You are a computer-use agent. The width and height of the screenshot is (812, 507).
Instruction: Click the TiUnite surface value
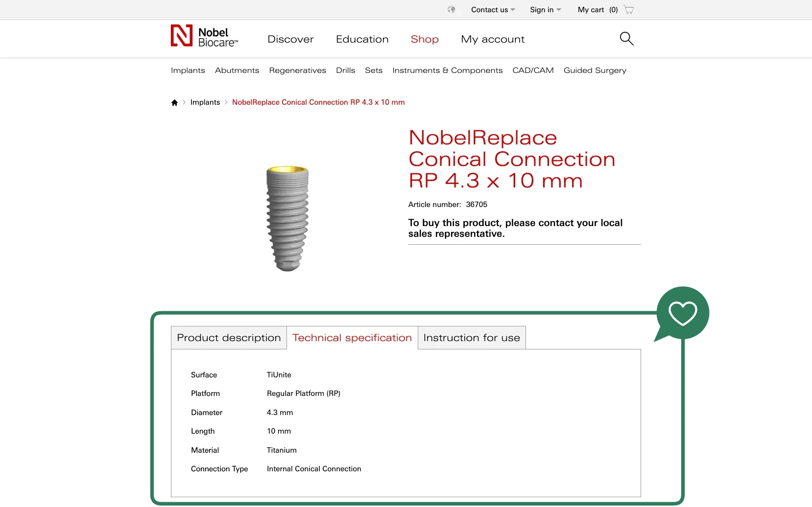(279, 375)
